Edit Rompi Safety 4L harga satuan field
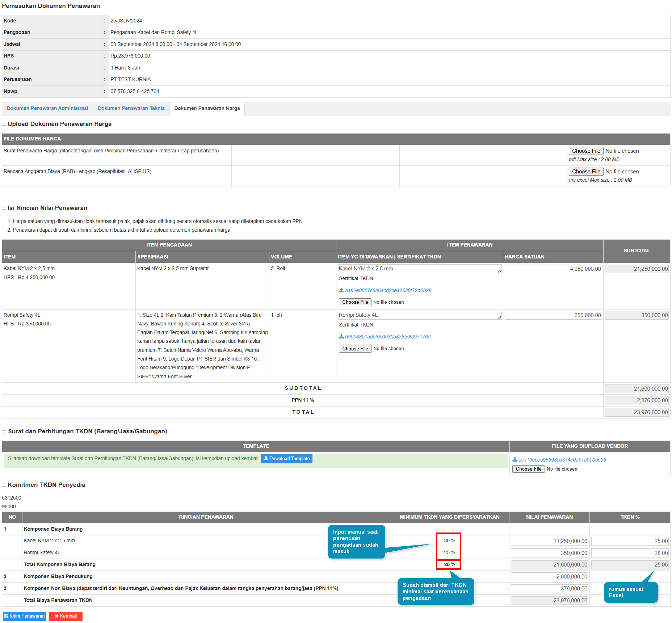 pyautogui.click(x=553, y=315)
